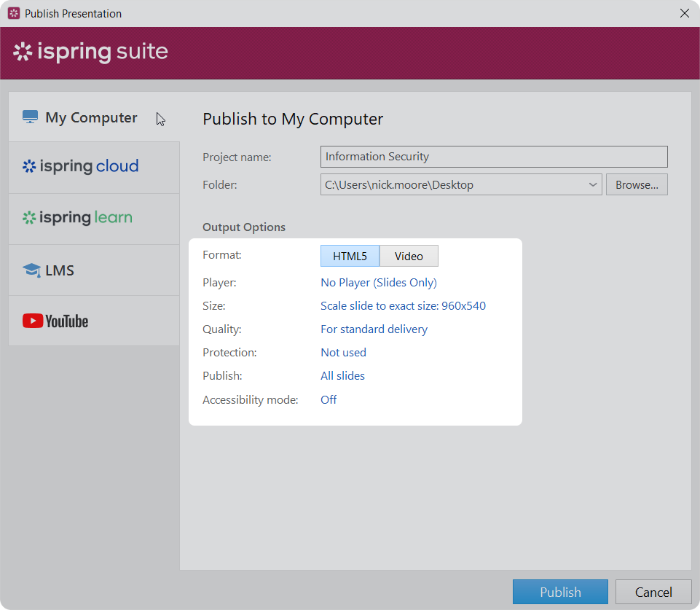This screenshot has height=610, width=700.
Task: Click the green iSpring Learn asterisk icon
Action: 29,217
